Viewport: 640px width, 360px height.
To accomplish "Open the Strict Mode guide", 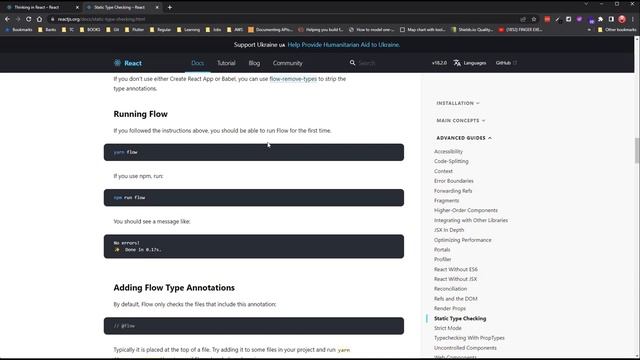I will (x=448, y=328).
